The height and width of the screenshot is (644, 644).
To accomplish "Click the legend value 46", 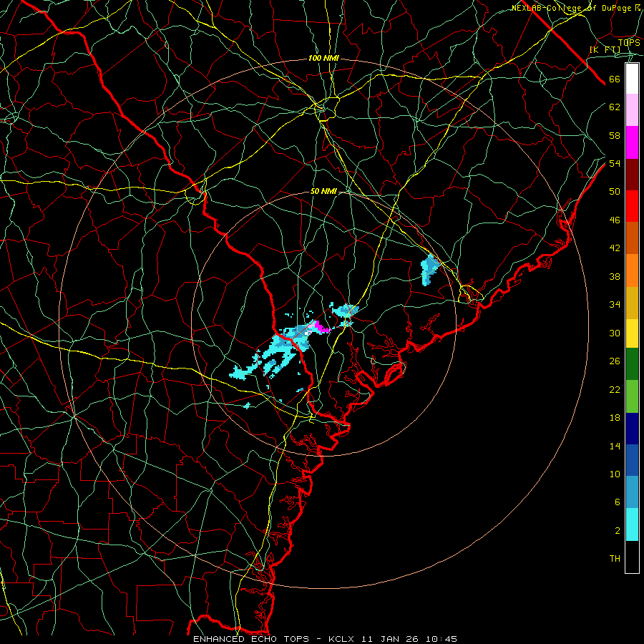I will [615, 220].
